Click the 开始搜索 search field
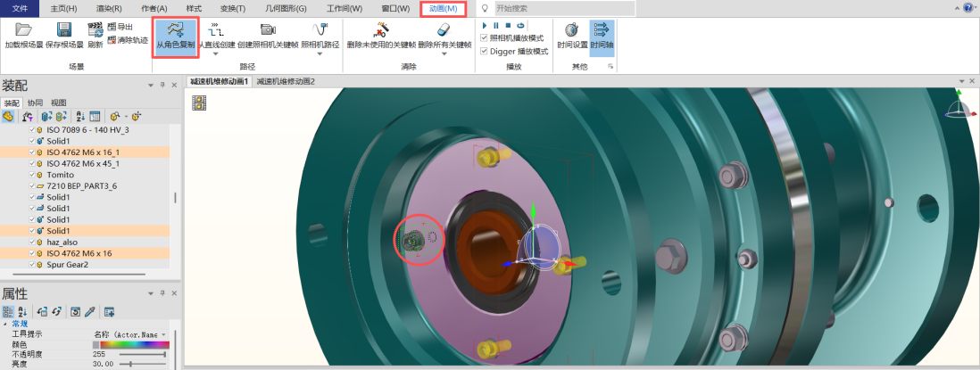Screen dimensions: 980x370 pyautogui.click(x=564, y=8)
